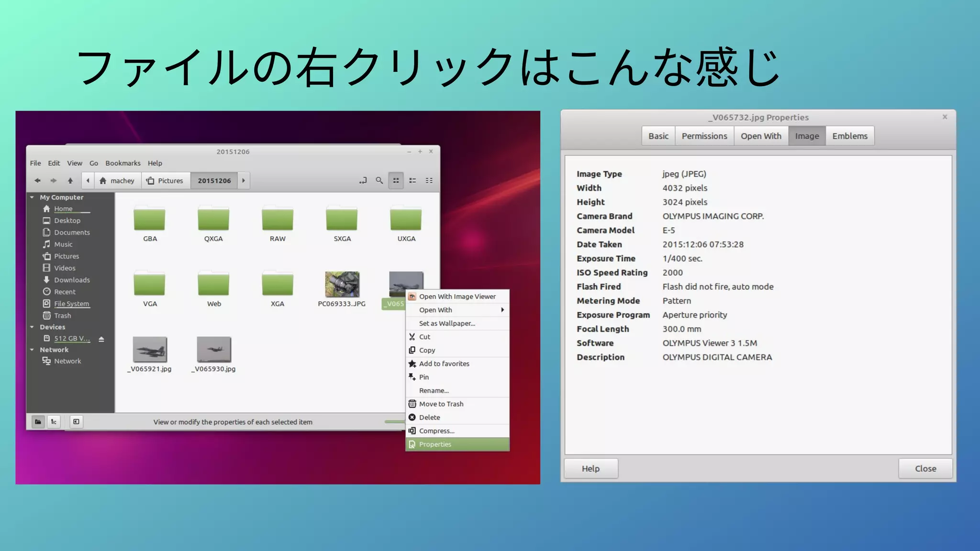Open the Permissions tab
The width and height of the screenshot is (980, 551).
[704, 136]
